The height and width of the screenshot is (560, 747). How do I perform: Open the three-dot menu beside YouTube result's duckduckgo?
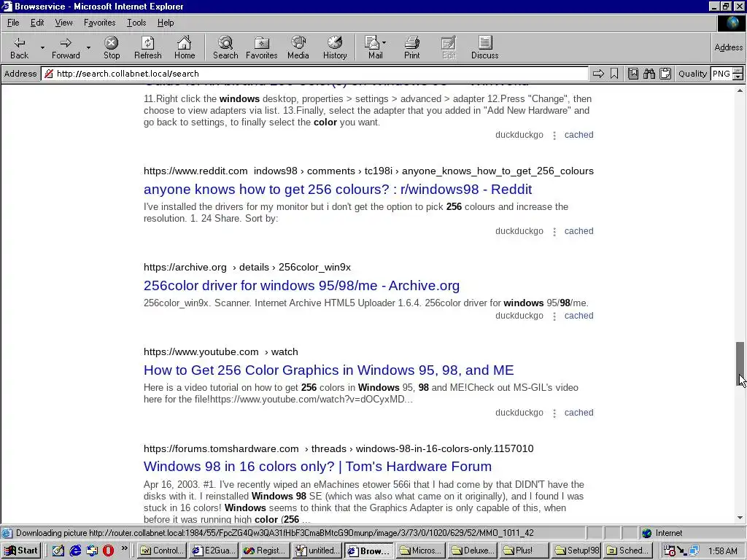[x=554, y=413]
